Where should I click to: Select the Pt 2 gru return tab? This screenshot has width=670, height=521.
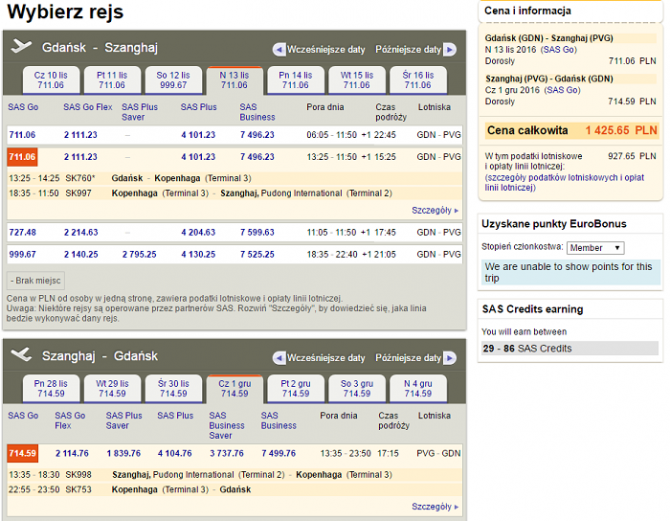[295, 389]
